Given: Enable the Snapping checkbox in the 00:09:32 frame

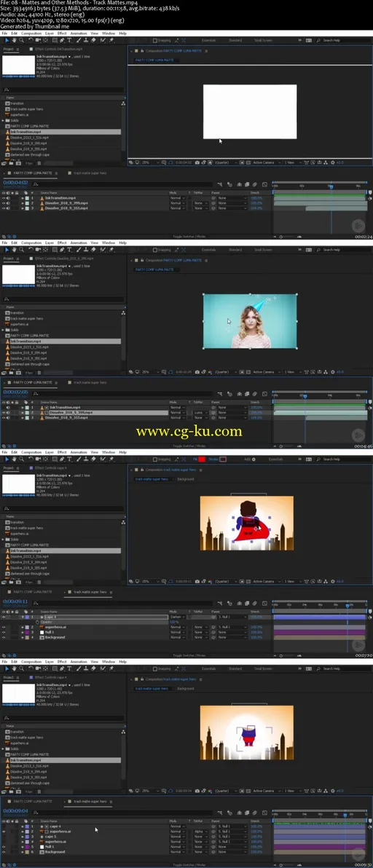Looking at the screenshot, I should (x=157, y=669).
